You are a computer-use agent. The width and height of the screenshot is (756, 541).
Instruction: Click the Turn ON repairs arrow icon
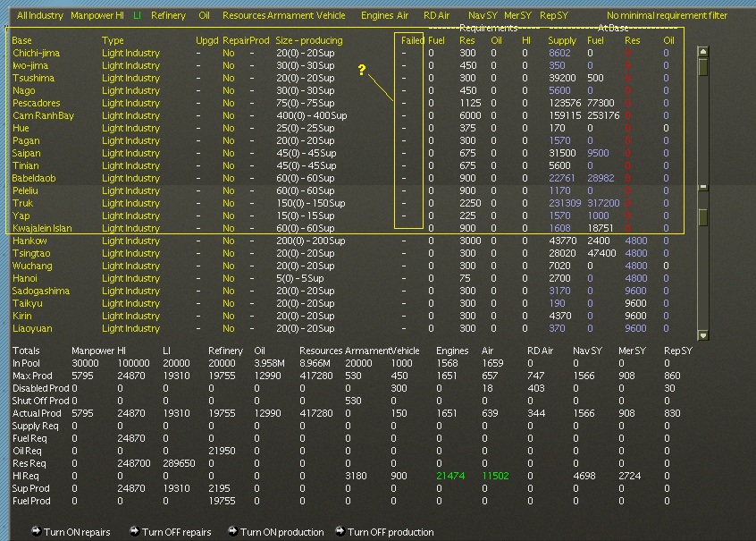[x=36, y=531]
